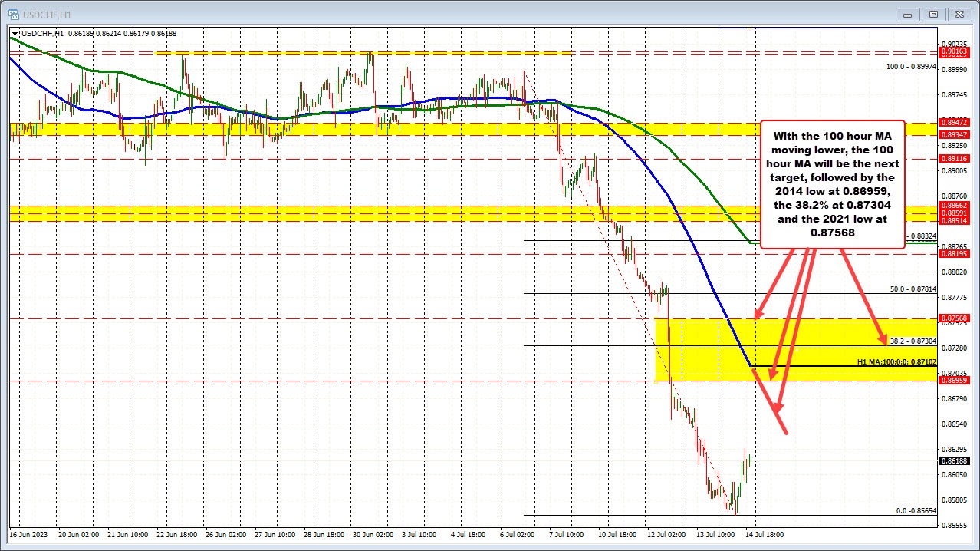Click the red 0.90163 price tag on axis
Screen dimensions: 980x551
[x=953, y=52]
